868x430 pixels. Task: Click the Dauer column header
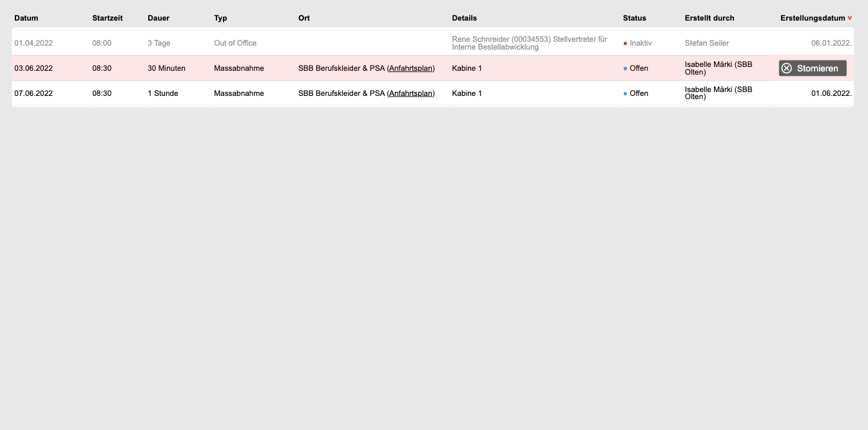[159, 18]
